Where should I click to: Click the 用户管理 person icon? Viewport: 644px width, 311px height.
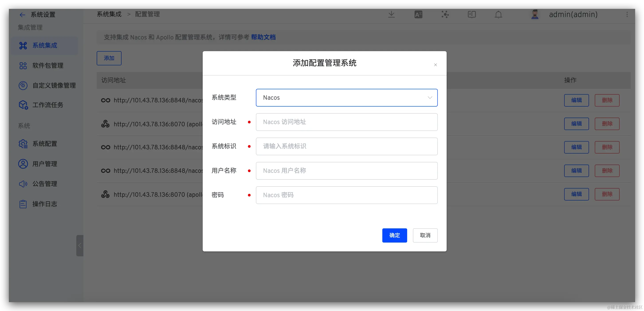(x=23, y=164)
